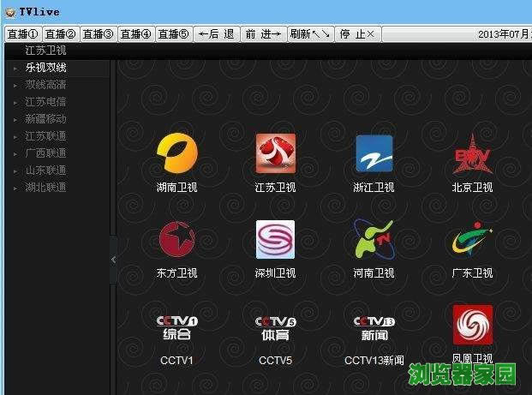This screenshot has height=395, width=532.
Task: Open the 北京卫视 BTV logo icon
Action: [x=472, y=154]
